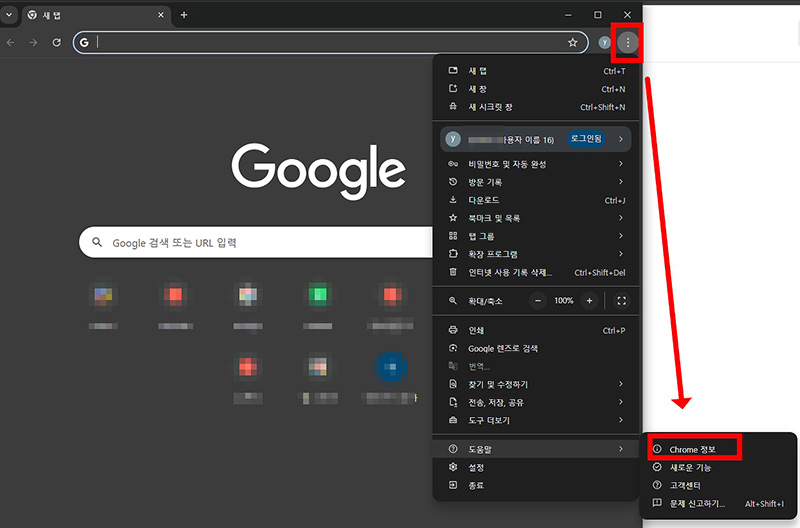Select 새 탭 menu entry

tap(536, 71)
